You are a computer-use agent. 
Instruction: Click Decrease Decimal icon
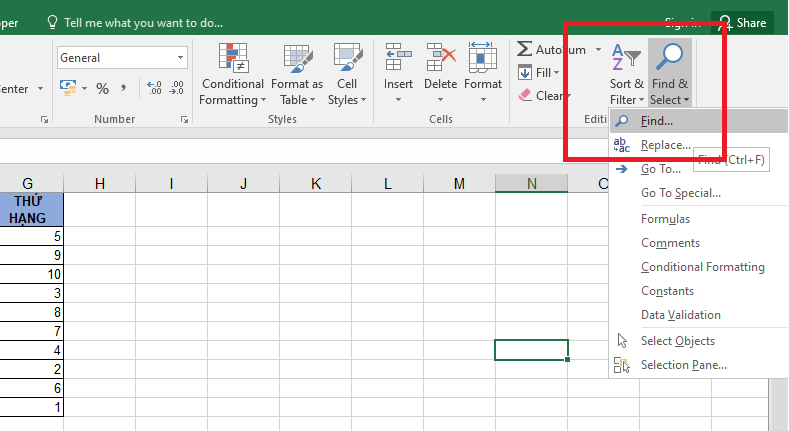176,89
